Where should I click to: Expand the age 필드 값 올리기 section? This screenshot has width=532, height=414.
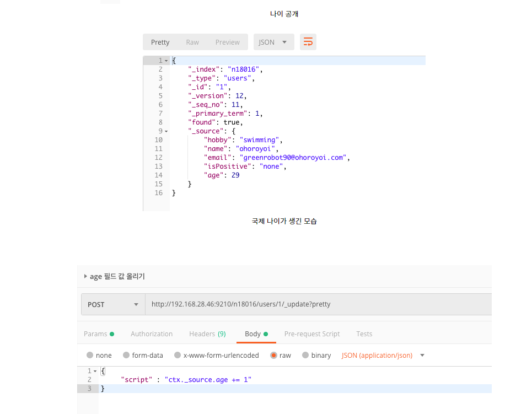click(85, 276)
